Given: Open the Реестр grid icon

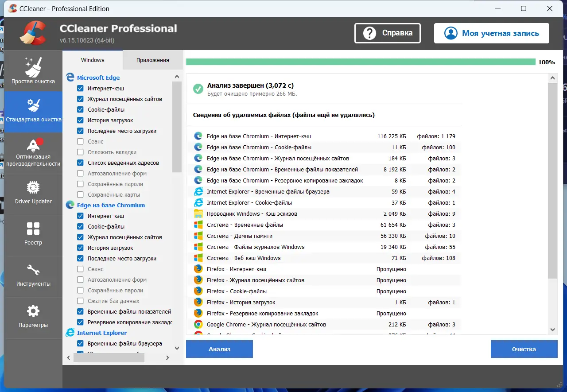Looking at the screenshot, I should coord(33,229).
